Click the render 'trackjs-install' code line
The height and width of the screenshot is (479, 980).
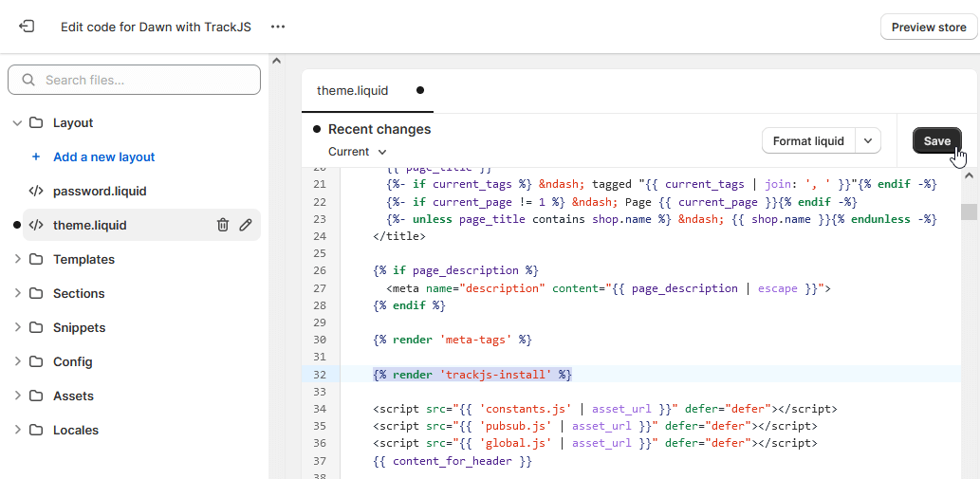(x=472, y=375)
